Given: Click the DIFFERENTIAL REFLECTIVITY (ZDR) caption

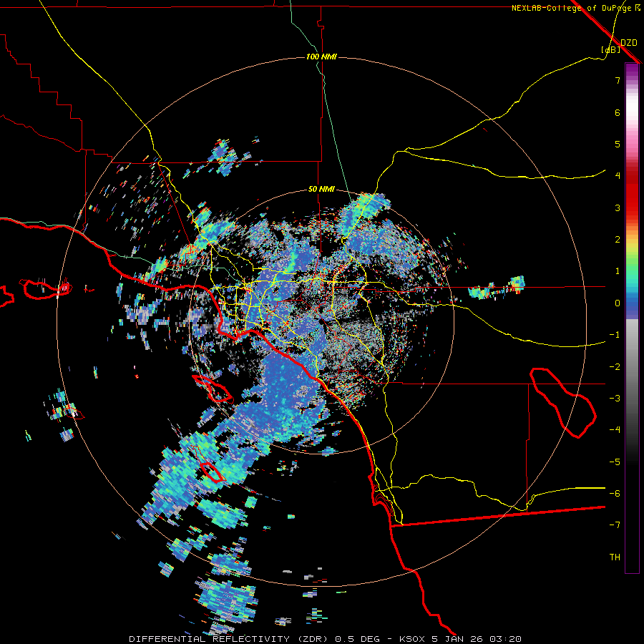Looking at the screenshot, I should (x=230, y=639).
